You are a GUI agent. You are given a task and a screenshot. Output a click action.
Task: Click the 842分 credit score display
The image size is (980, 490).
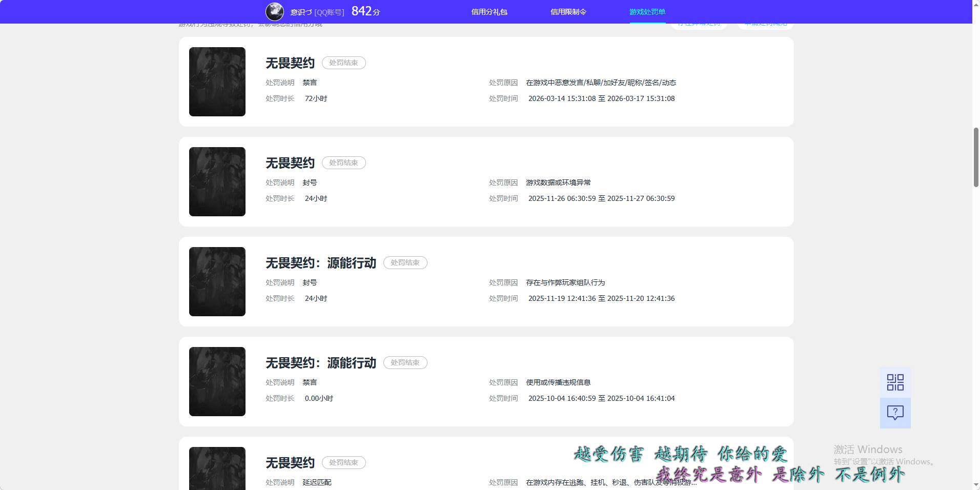coord(365,11)
